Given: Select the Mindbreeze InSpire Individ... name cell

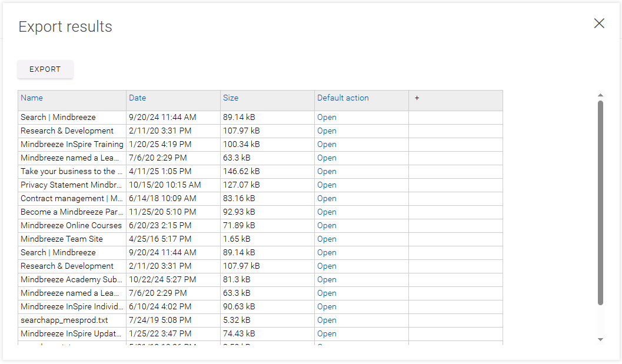Looking at the screenshot, I should tap(72, 306).
